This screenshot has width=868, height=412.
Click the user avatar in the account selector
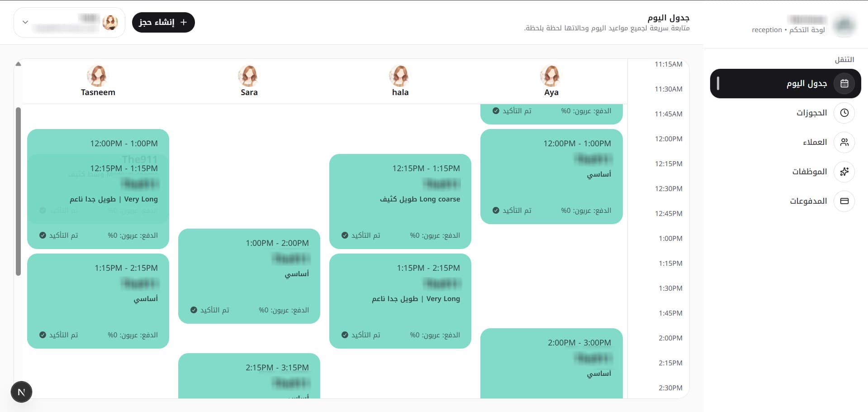[x=110, y=22]
